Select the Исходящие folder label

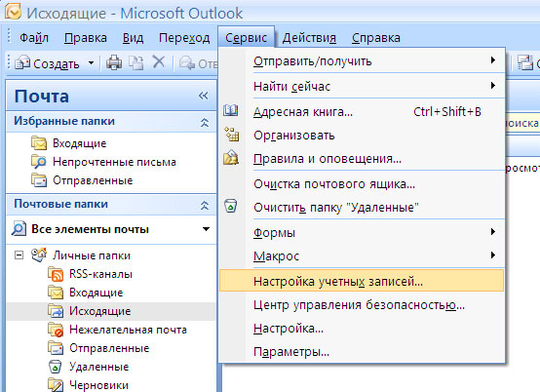(99, 311)
